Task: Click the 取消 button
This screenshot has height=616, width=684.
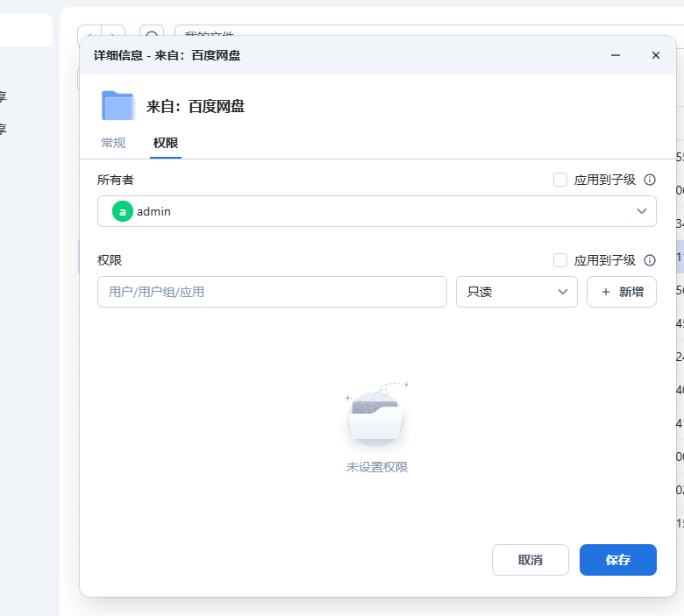Action: pyautogui.click(x=531, y=560)
